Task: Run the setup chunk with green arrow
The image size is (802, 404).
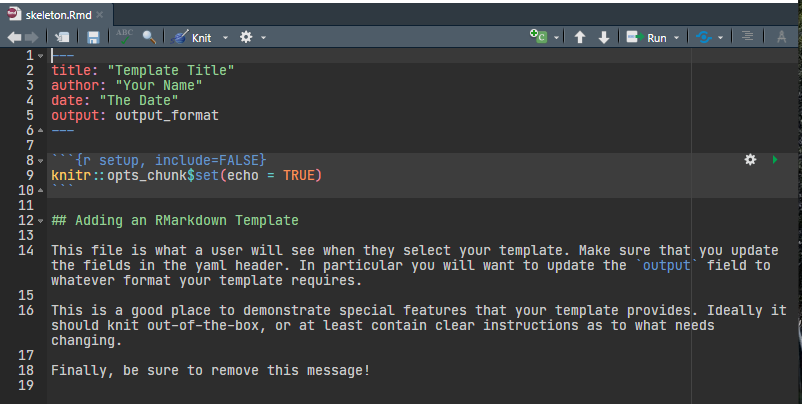Action: (776, 159)
